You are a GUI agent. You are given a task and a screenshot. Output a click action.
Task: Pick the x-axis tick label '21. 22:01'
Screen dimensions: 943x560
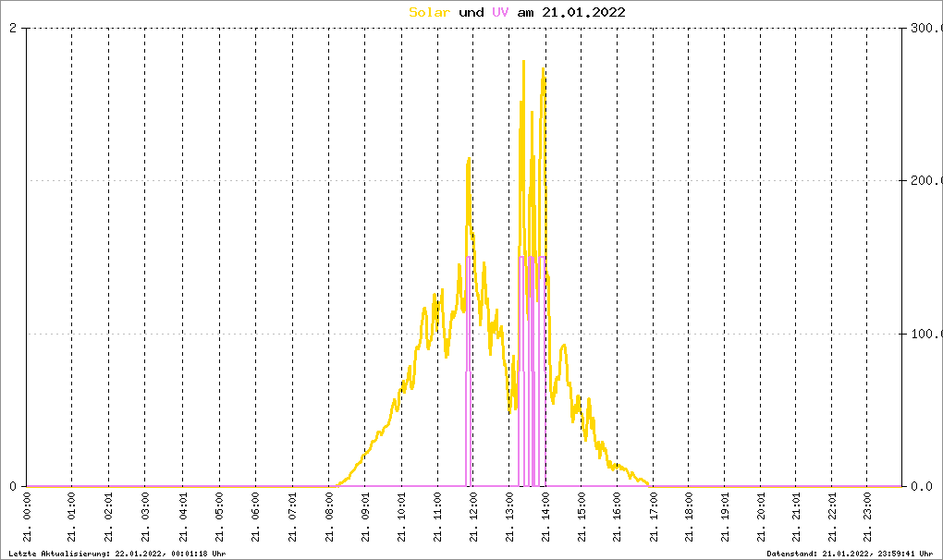832,517
